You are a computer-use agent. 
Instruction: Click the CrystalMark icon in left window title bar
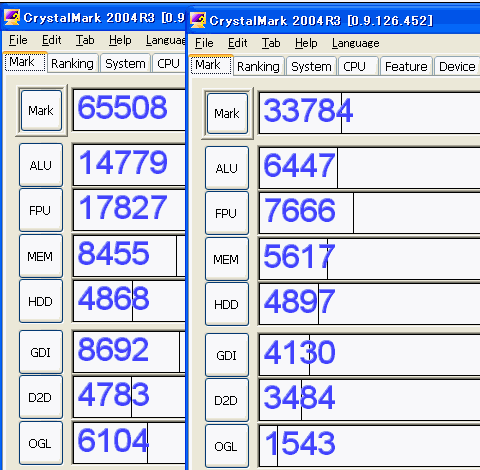[x=12, y=17]
